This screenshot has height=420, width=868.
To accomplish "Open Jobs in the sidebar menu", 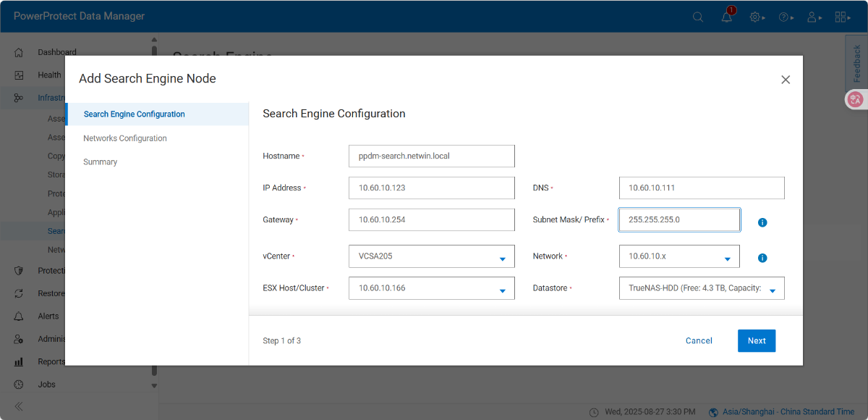I will pos(46,385).
